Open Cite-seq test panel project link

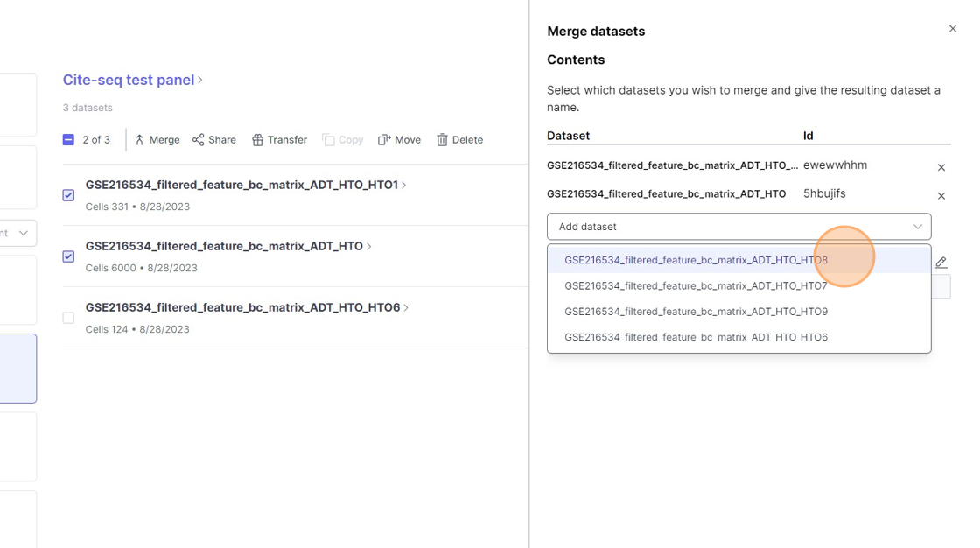coord(129,80)
